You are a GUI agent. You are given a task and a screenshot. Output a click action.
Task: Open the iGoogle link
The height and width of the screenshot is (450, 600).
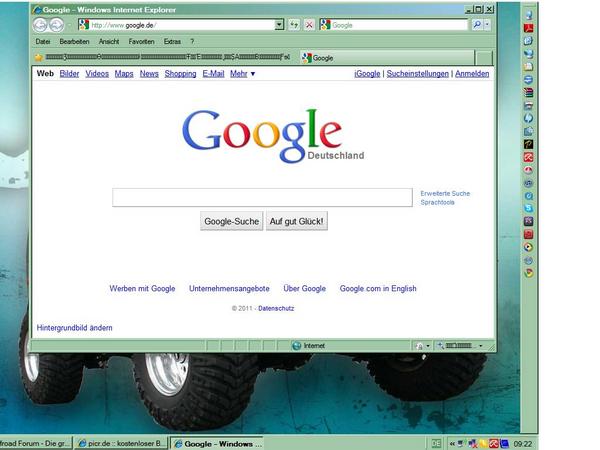367,73
